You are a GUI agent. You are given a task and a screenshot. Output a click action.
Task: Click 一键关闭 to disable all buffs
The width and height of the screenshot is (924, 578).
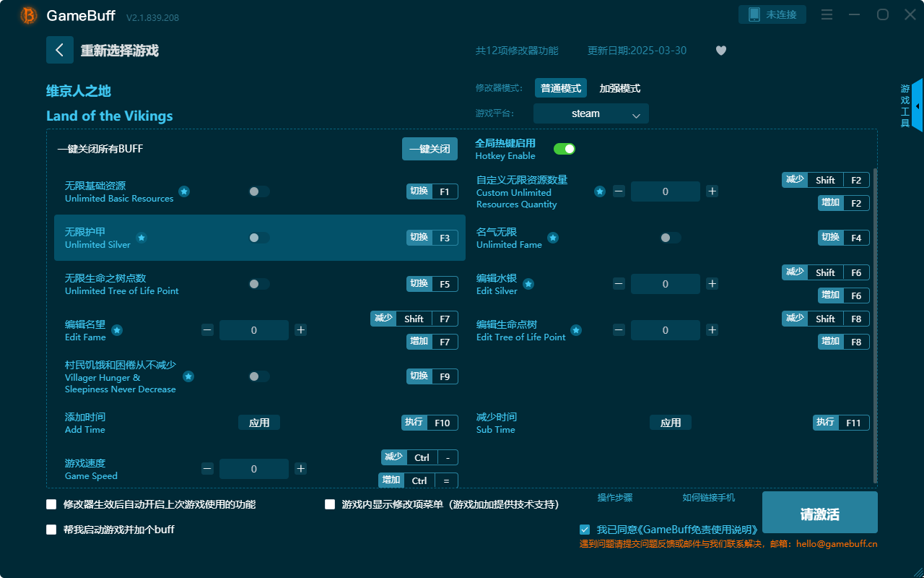click(430, 149)
